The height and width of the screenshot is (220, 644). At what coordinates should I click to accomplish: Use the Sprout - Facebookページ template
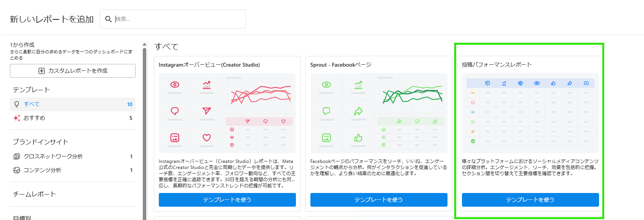point(379,200)
